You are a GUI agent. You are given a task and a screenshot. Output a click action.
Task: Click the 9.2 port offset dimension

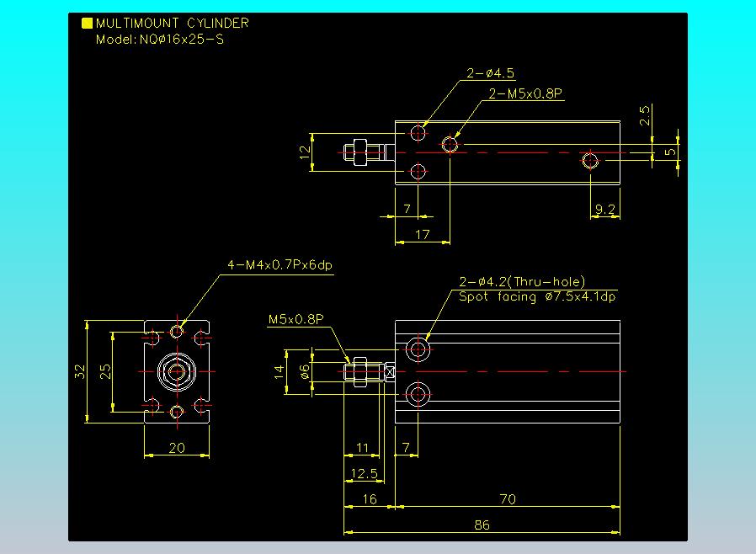point(604,210)
